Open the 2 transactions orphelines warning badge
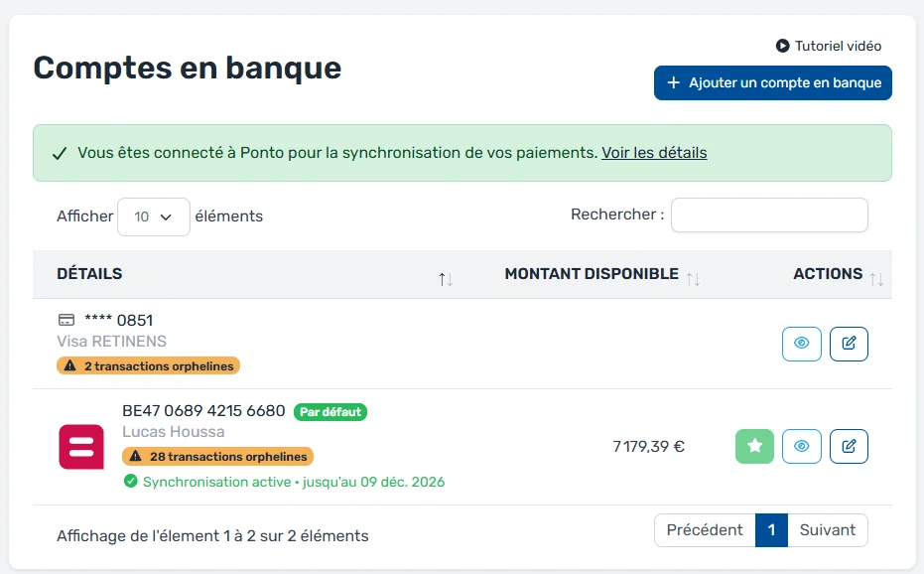This screenshot has width=924, height=574. (149, 365)
